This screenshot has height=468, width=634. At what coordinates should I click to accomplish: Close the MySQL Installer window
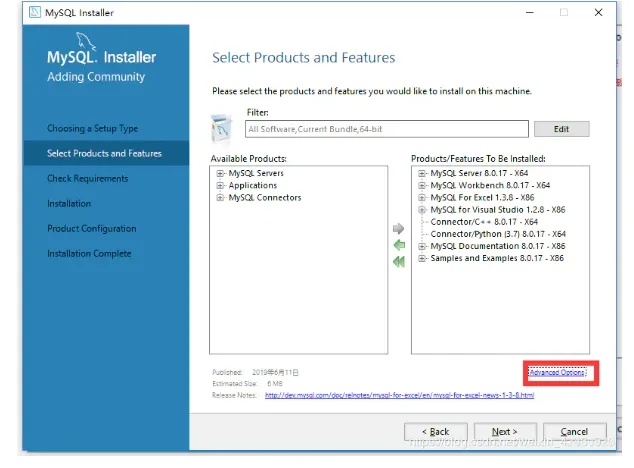click(598, 13)
